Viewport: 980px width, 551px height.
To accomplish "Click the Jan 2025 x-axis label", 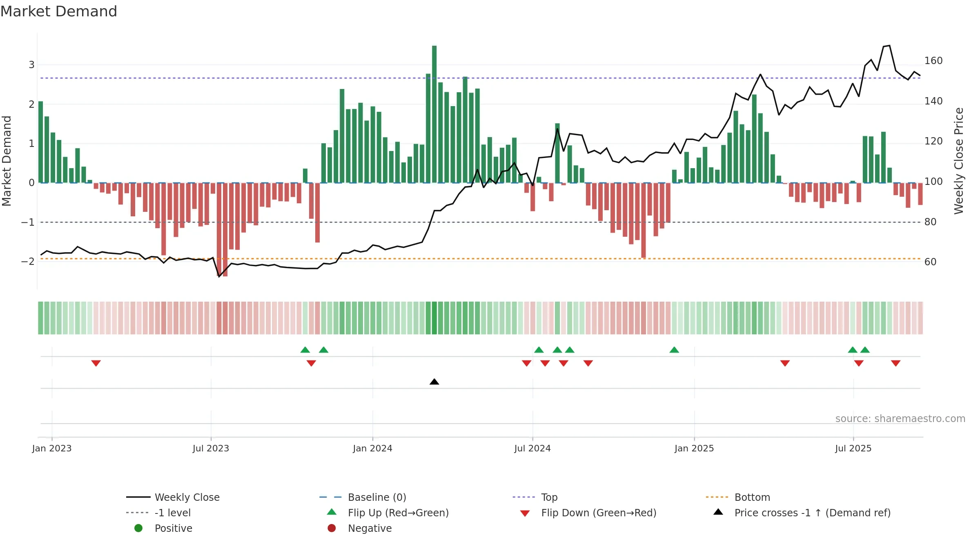I will point(694,449).
